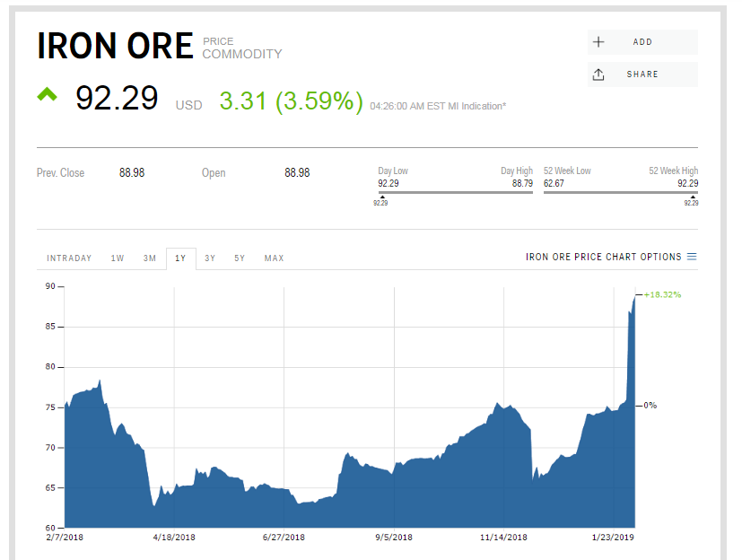The width and height of the screenshot is (742, 560).
Task: Switch to the INTRADAY chart tab
Action: [69, 258]
